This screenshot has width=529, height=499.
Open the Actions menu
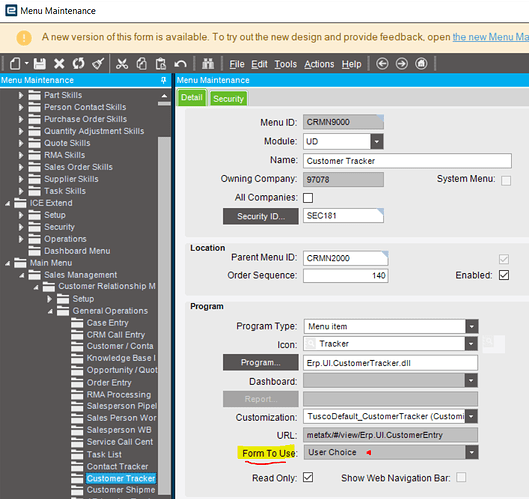[319, 64]
